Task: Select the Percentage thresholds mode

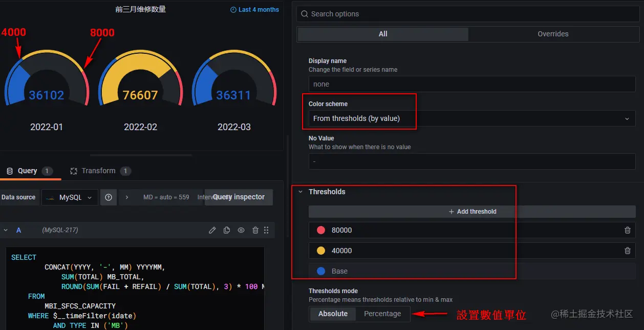Action: [382, 314]
